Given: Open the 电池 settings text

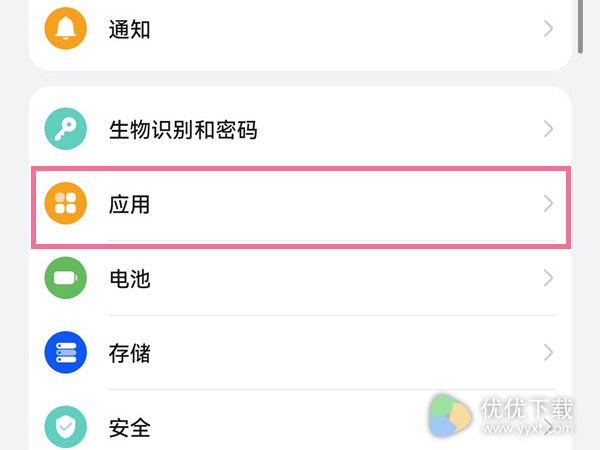Looking at the screenshot, I should [129, 279].
